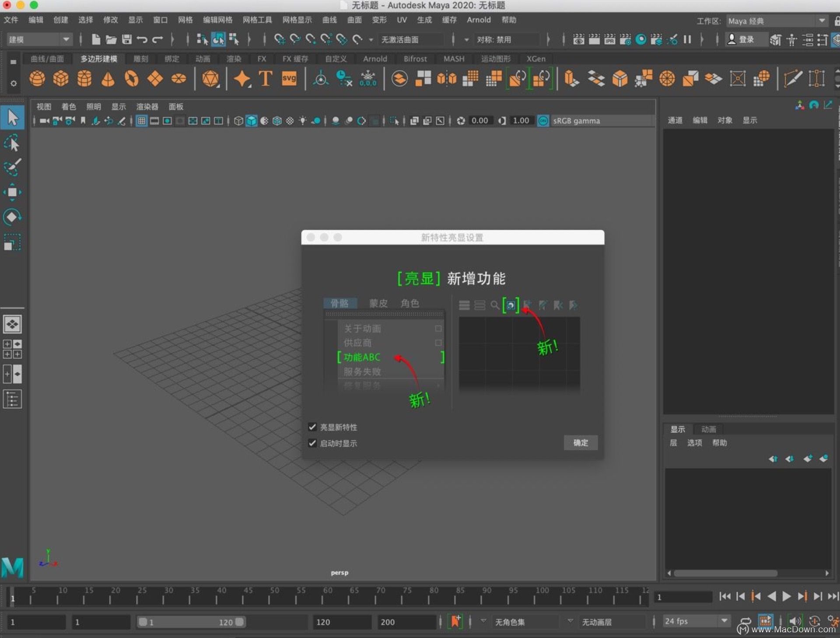Viewport: 840px width, 638px height.
Task: Activate the Rotate tool in toolbox
Action: [12, 217]
